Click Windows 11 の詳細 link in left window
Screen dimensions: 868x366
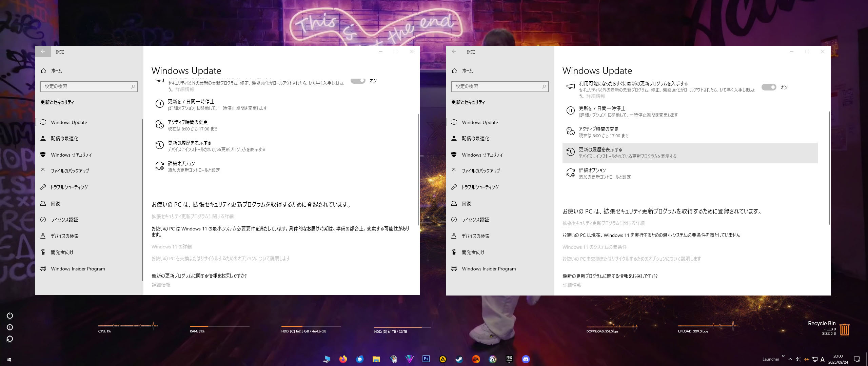[172, 247]
